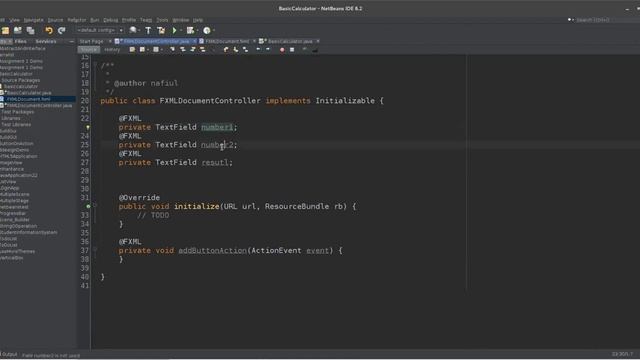The height and width of the screenshot is (360, 640).
Task: Switch to the FXMLDocument.fxml editor tab
Action: pos(227,42)
